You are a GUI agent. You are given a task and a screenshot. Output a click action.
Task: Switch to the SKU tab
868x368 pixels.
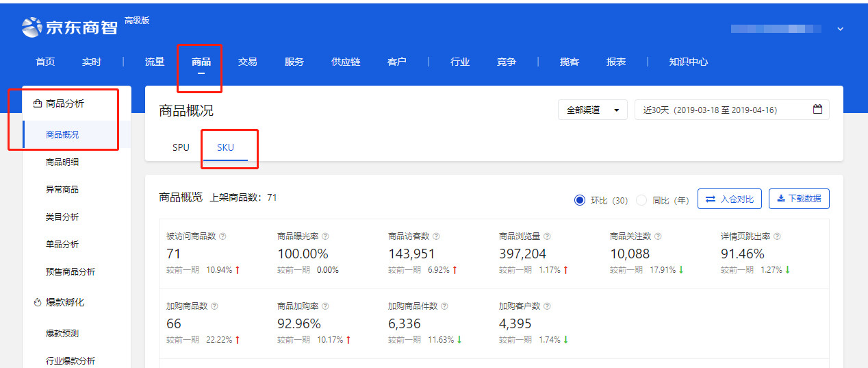pyautogui.click(x=225, y=147)
